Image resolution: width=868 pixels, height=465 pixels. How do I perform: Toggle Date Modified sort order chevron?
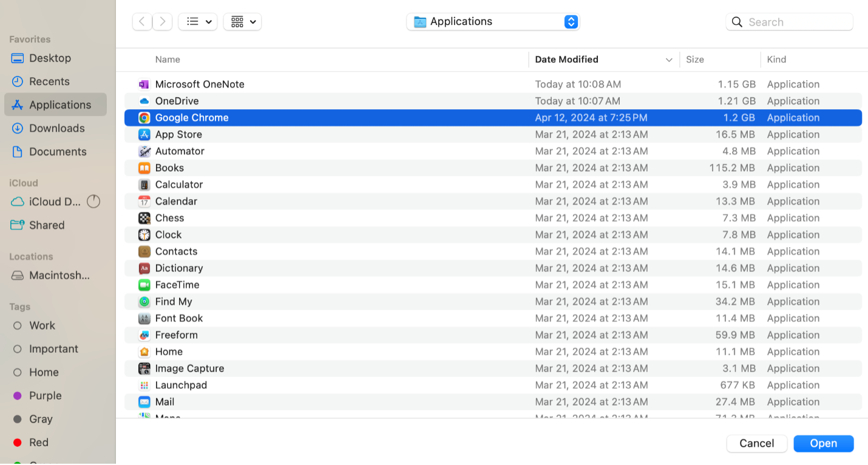click(669, 59)
